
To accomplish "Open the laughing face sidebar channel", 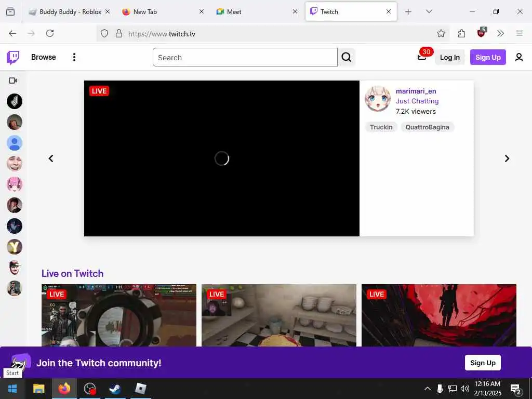I will click(x=15, y=164).
